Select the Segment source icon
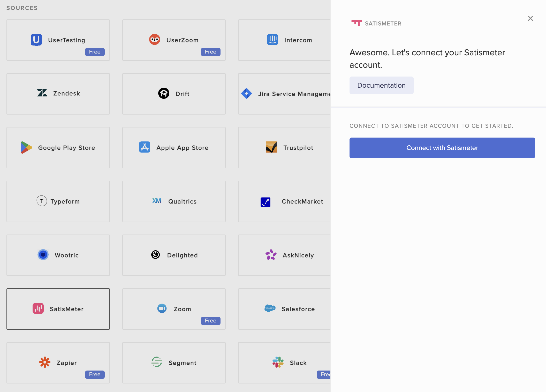The width and height of the screenshot is (546, 392). pos(157,363)
